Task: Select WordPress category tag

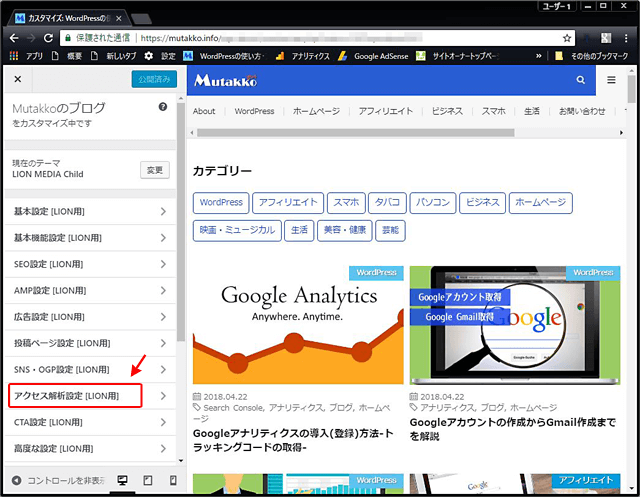Action: 221,203
